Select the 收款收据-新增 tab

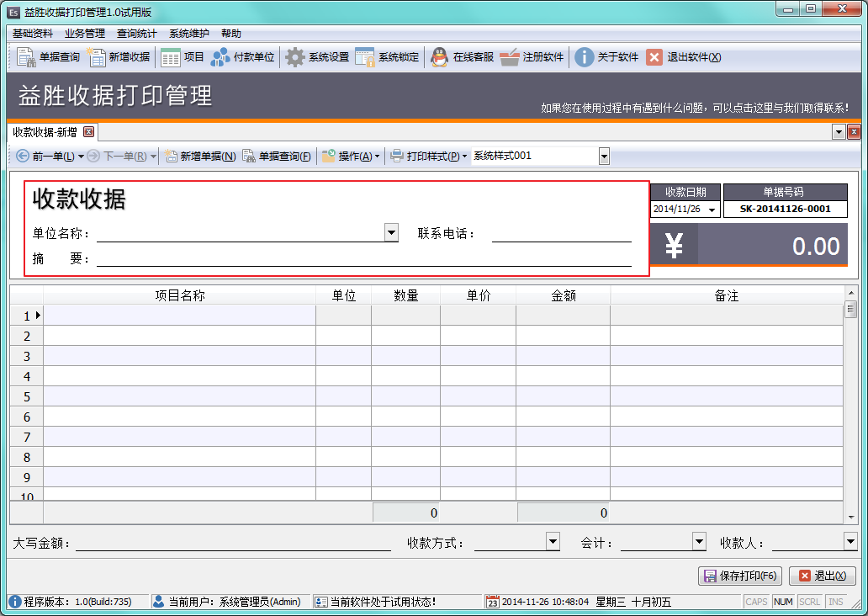(x=45, y=132)
